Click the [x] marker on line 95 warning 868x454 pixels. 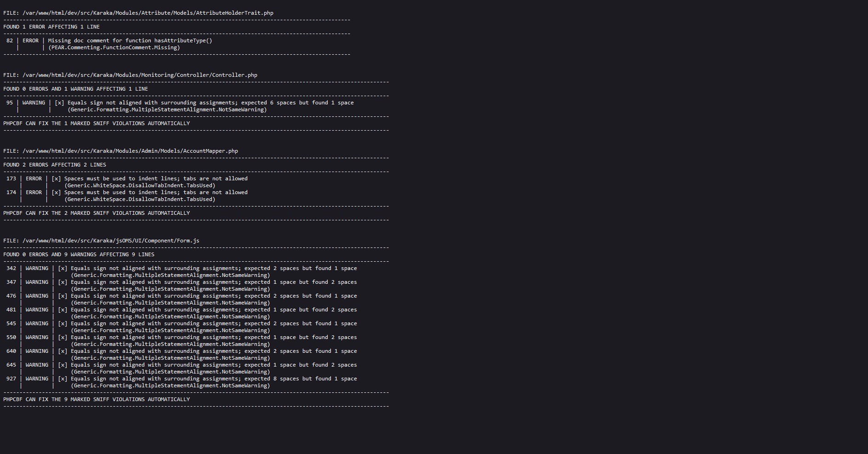coord(59,103)
